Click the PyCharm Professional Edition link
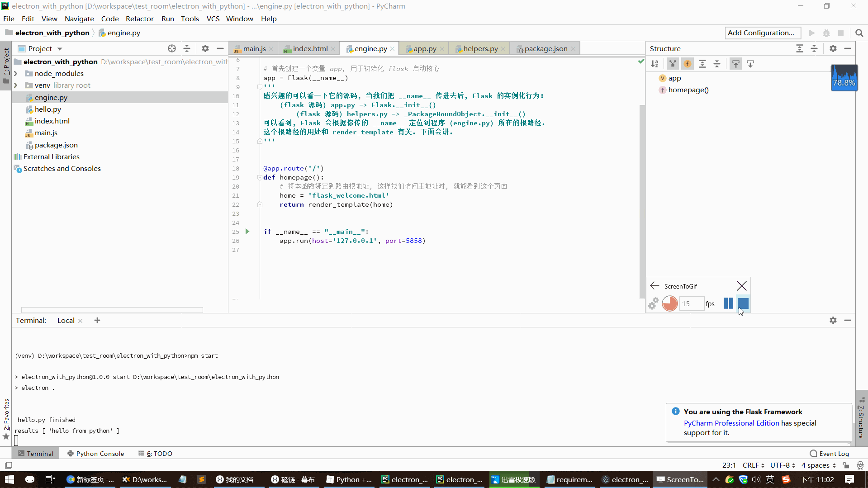This screenshot has height=488, width=868. point(731,423)
